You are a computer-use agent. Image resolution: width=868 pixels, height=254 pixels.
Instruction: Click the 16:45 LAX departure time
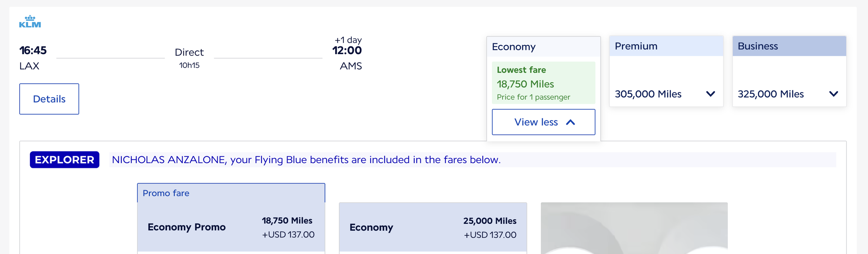click(33, 51)
